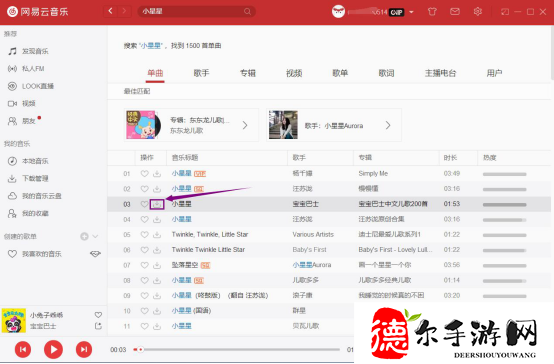The height and width of the screenshot is (364, 554).
Task: Open artist 小星星Aurora best match arrow
Action: (x=388, y=125)
